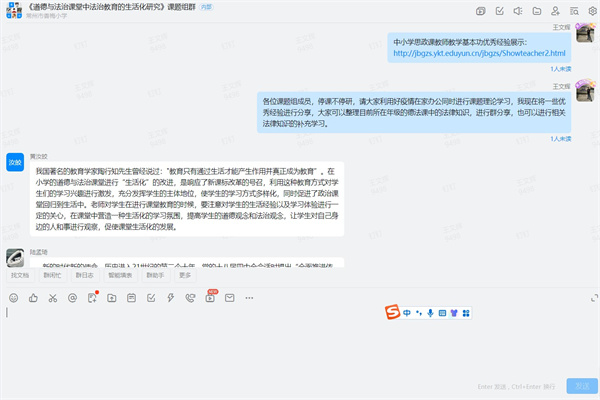Select the scissors screenshot tool
This screenshot has height=400, width=600.
click(54, 297)
